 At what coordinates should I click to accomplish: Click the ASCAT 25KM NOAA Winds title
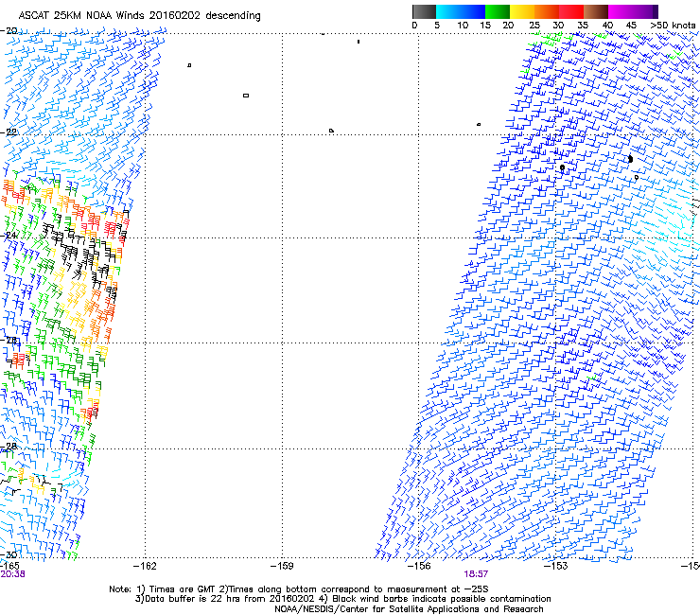(139, 16)
